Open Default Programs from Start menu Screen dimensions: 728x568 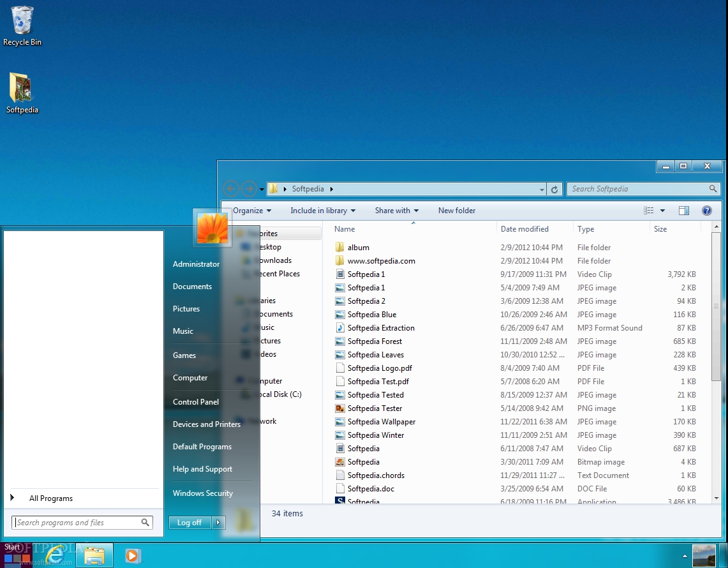coord(202,447)
